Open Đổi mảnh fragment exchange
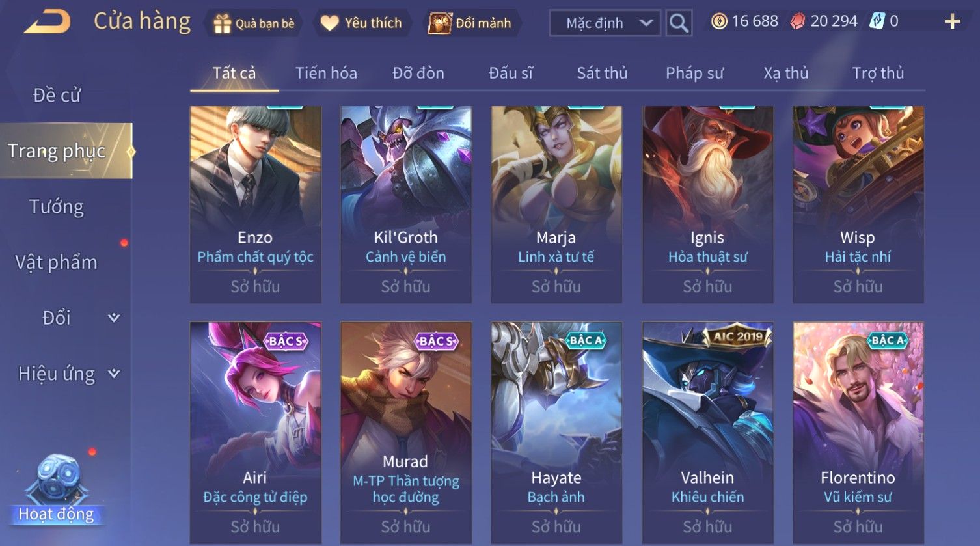 pyautogui.click(x=469, y=23)
